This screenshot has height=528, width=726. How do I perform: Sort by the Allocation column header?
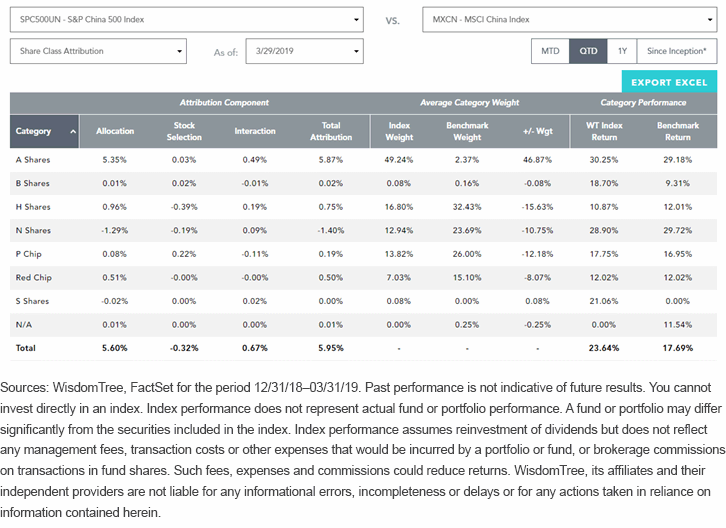[115, 131]
